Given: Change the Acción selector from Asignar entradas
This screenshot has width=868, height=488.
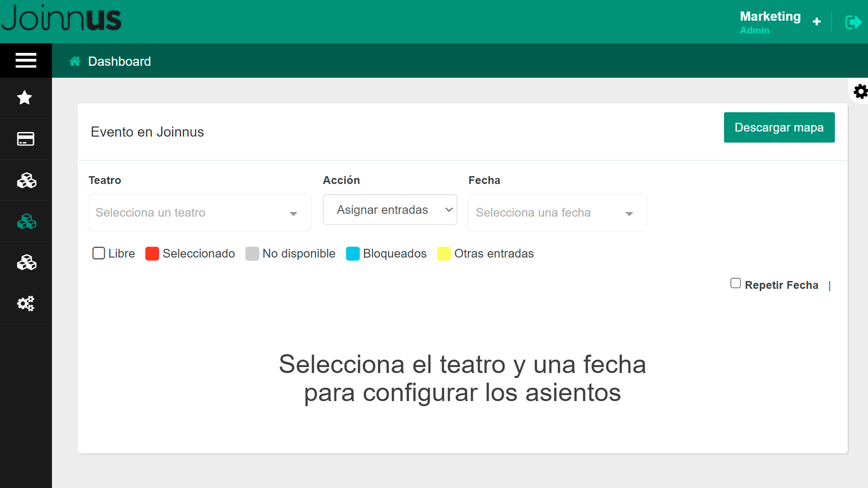Looking at the screenshot, I should point(390,210).
